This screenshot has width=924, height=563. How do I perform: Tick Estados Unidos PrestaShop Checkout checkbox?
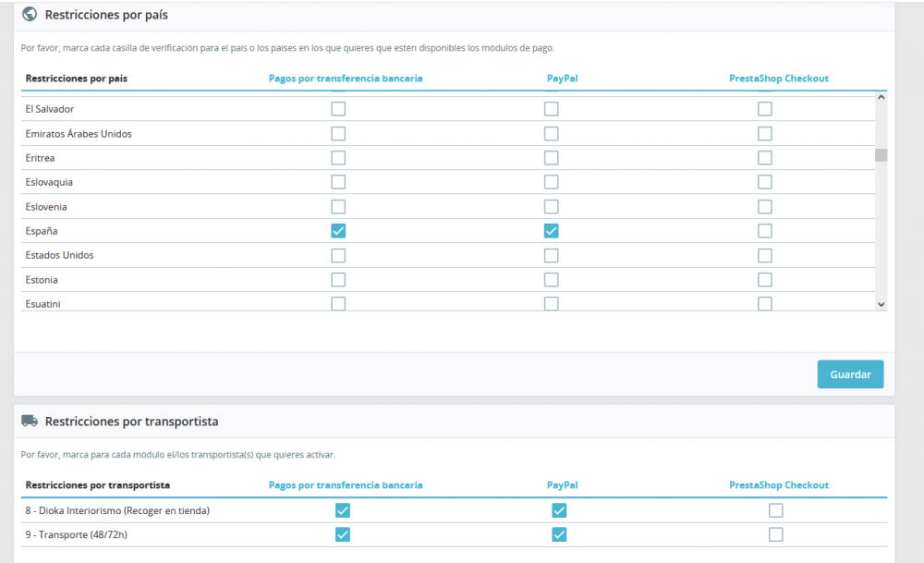pos(765,255)
